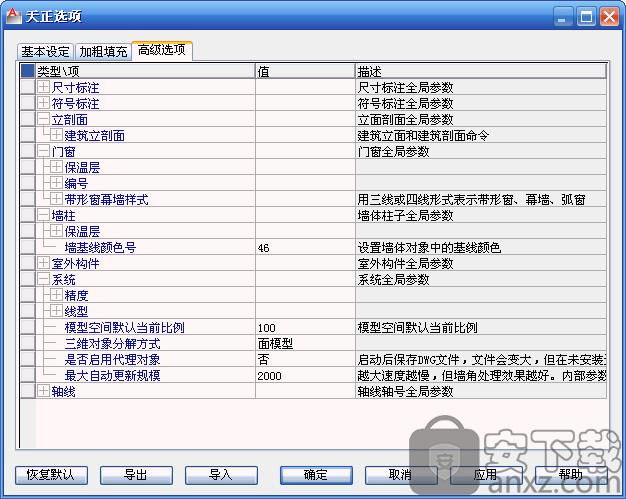Expand the 室外构件 tree node
Image resolution: width=626 pixels, height=499 pixels.
point(43,263)
